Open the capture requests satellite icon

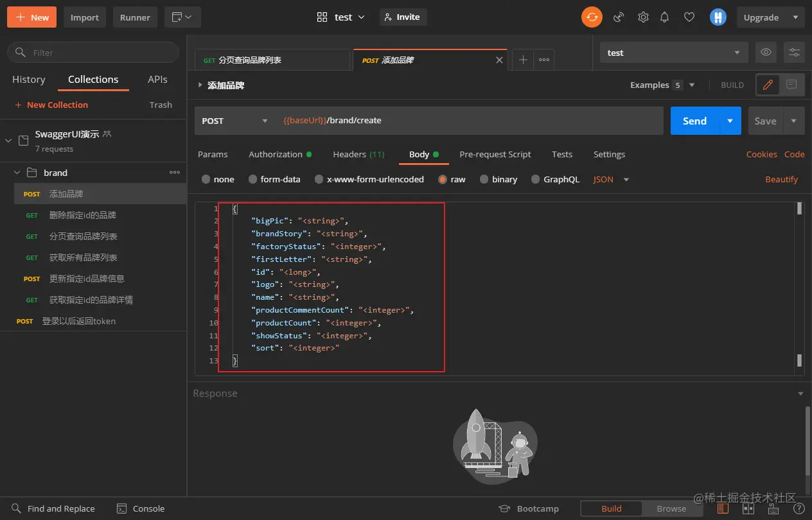619,17
